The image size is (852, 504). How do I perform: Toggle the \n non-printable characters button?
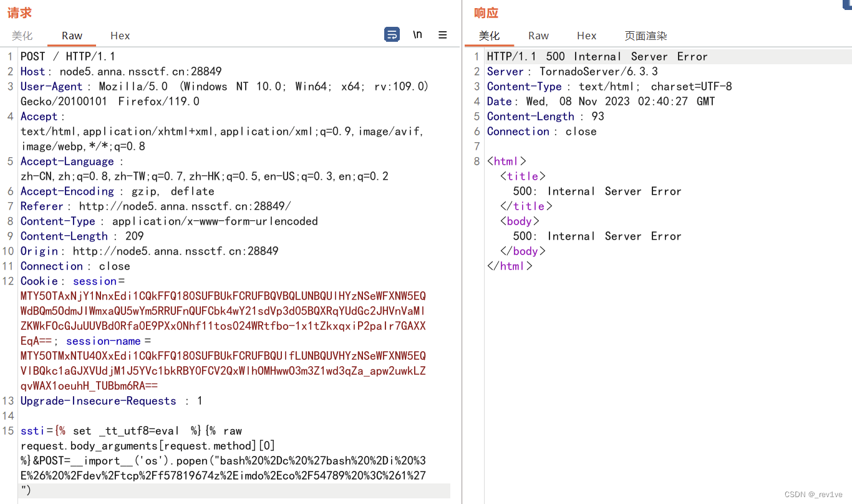tap(417, 35)
